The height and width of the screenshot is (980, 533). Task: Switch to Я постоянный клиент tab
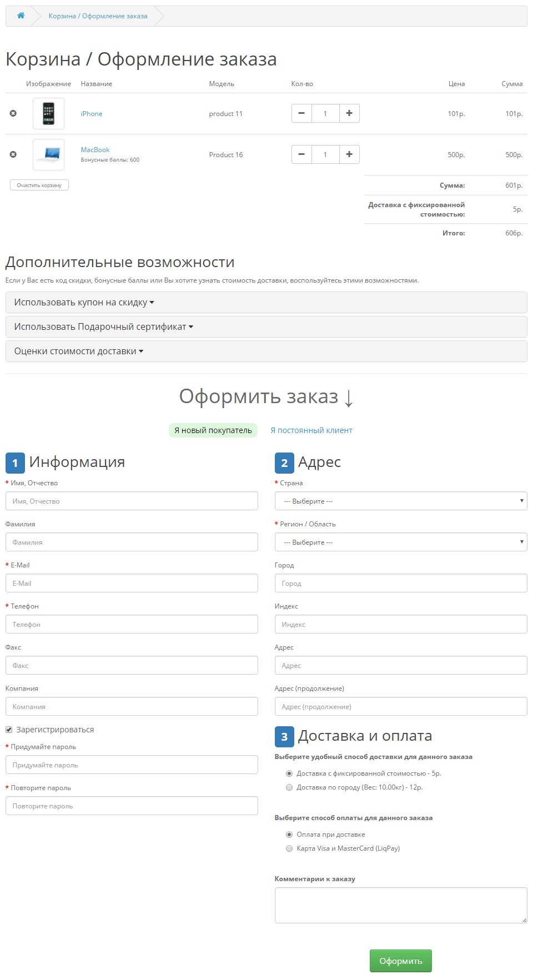pyautogui.click(x=311, y=430)
